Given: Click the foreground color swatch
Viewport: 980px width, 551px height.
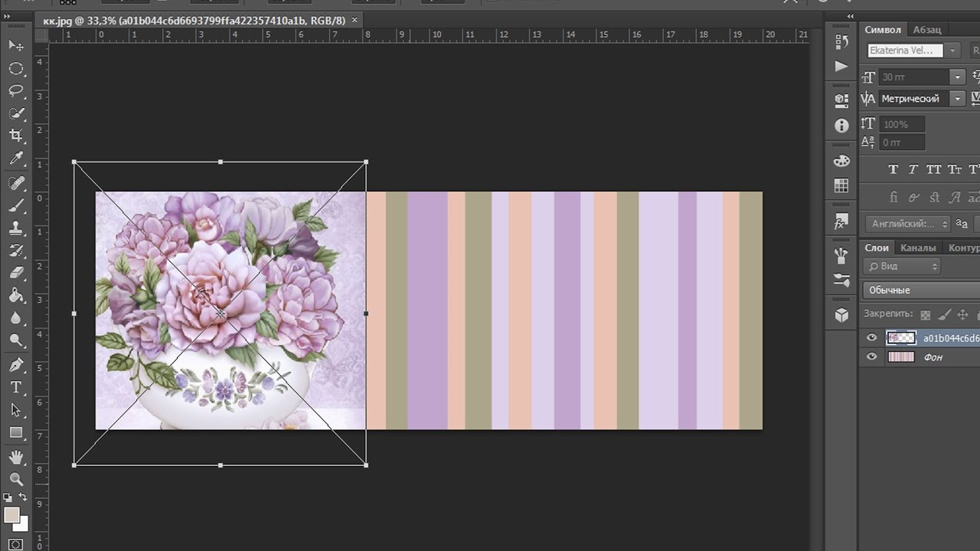Looking at the screenshot, I should click(x=11, y=515).
